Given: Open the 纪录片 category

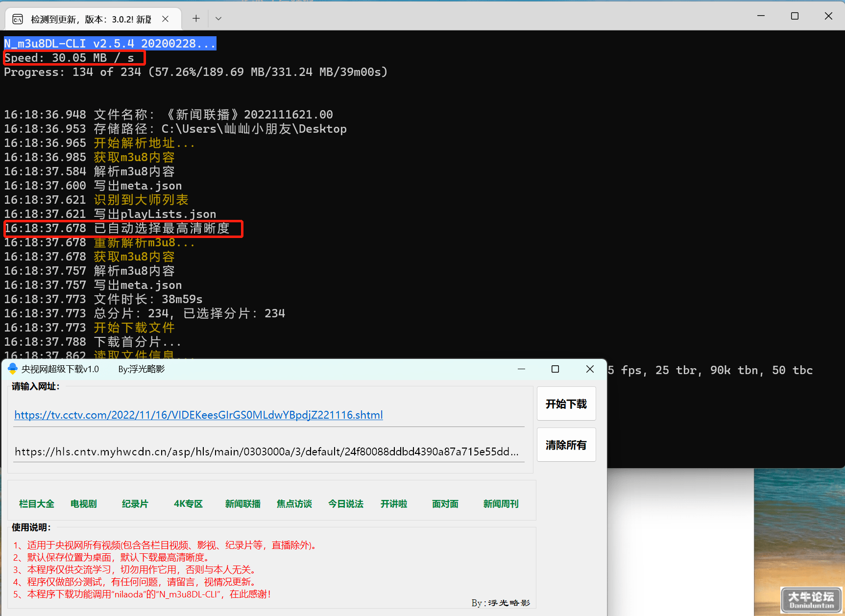Looking at the screenshot, I should click(135, 504).
